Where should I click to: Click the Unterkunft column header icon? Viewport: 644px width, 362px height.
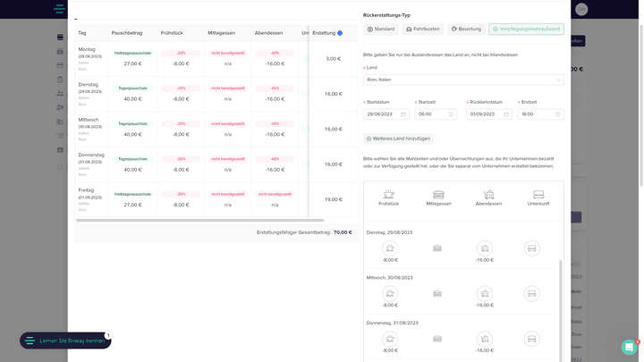click(538, 194)
